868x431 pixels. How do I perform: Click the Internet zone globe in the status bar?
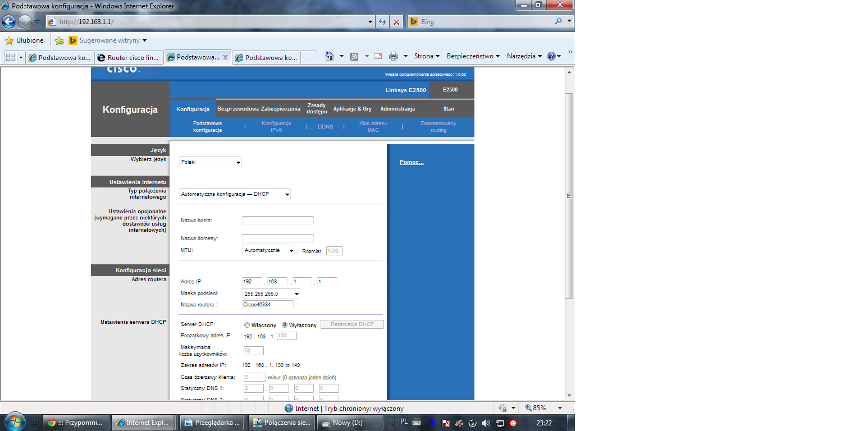pyautogui.click(x=289, y=408)
